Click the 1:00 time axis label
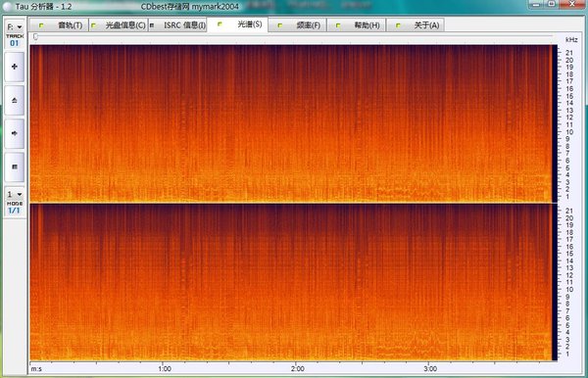Viewport: 588px width, 378px height. pos(165,369)
